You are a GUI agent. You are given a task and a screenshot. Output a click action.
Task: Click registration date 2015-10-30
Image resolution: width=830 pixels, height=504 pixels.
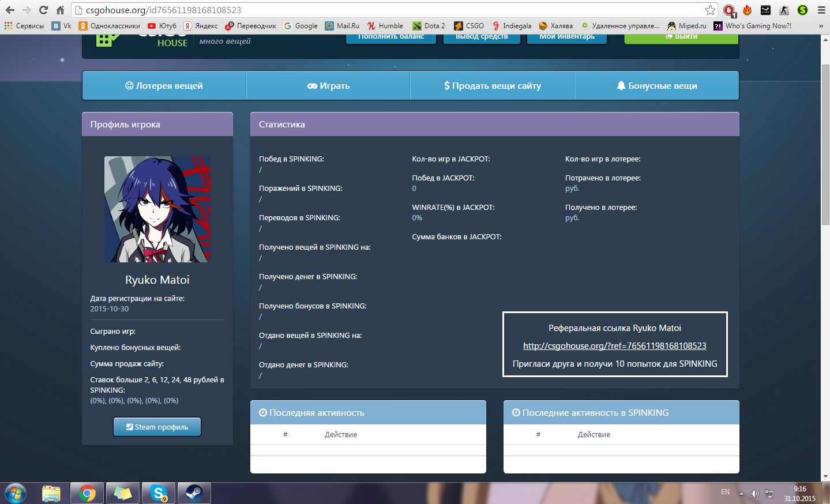[x=110, y=309]
